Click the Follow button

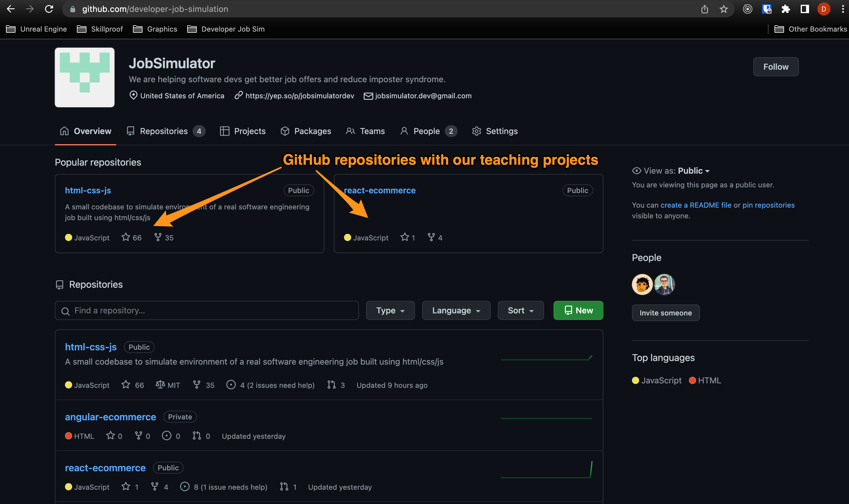776,66
